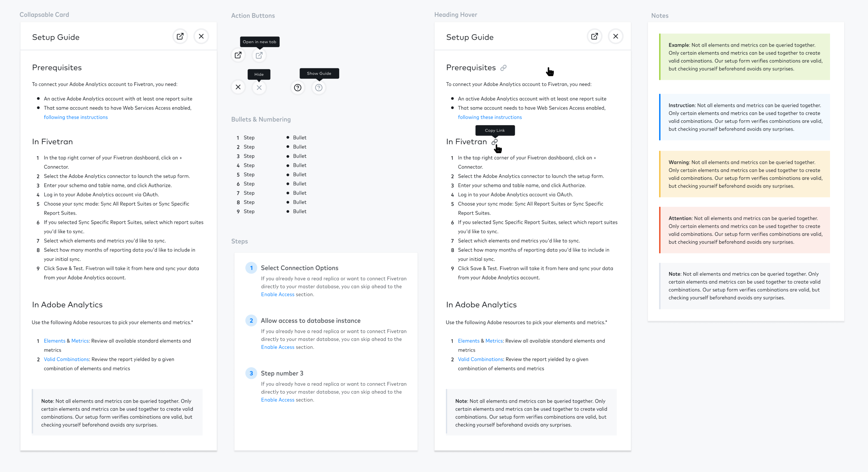Open Collapsable Card guide in new tab icon
Screen dimensions: 868x472
click(x=180, y=36)
